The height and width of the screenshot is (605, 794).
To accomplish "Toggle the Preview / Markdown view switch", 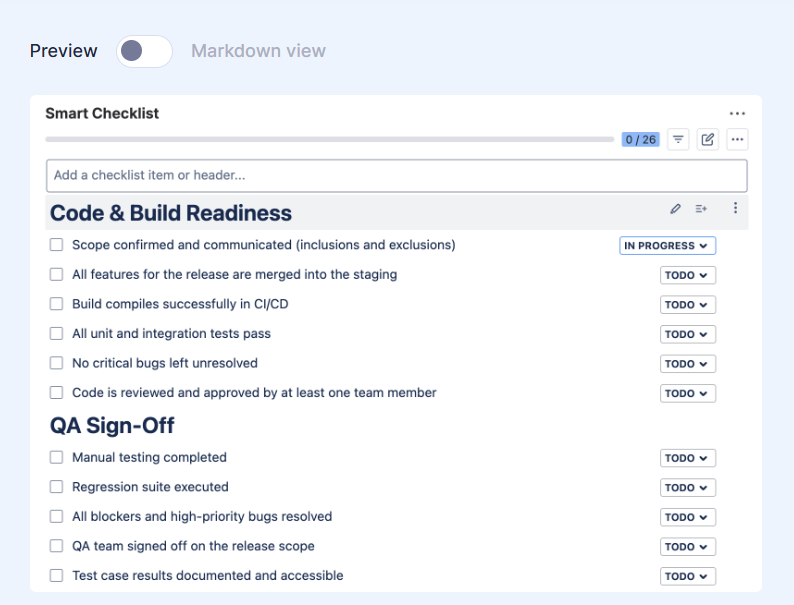I will click(144, 51).
